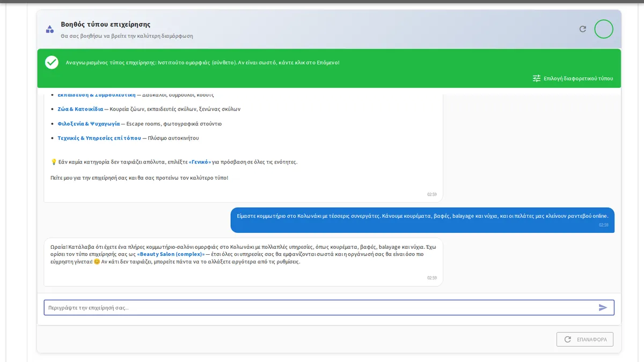Click the assistant reply starting with «Ωραία! Κατάλαβα»

(x=243, y=262)
